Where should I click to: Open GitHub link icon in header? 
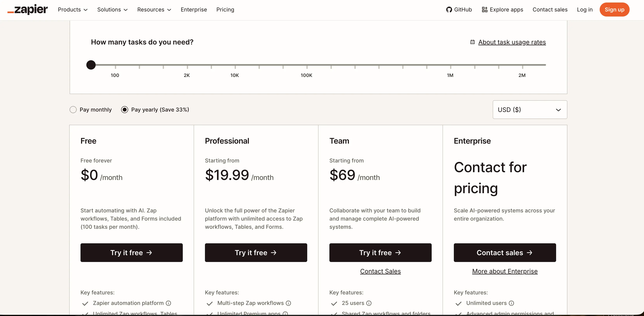[x=449, y=10]
